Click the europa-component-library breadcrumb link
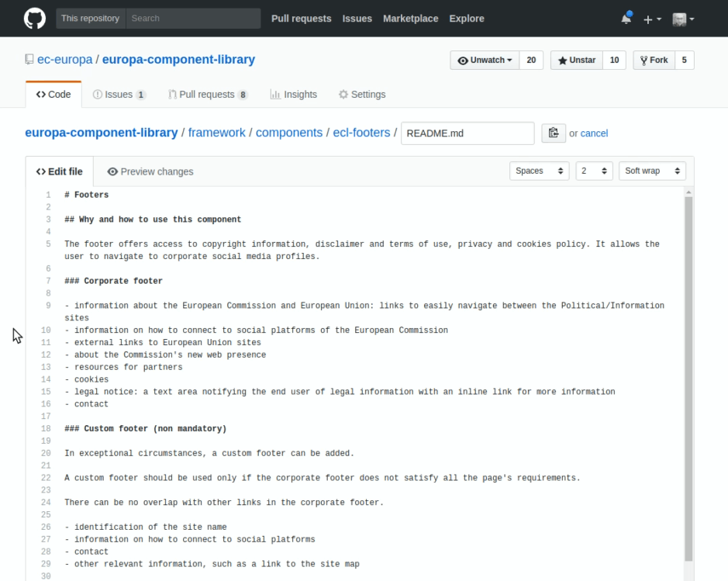This screenshot has height=581, width=728. [x=102, y=133]
